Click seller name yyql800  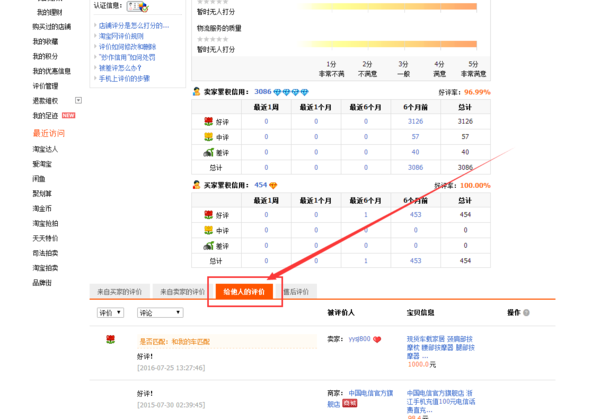pos(359,339)
